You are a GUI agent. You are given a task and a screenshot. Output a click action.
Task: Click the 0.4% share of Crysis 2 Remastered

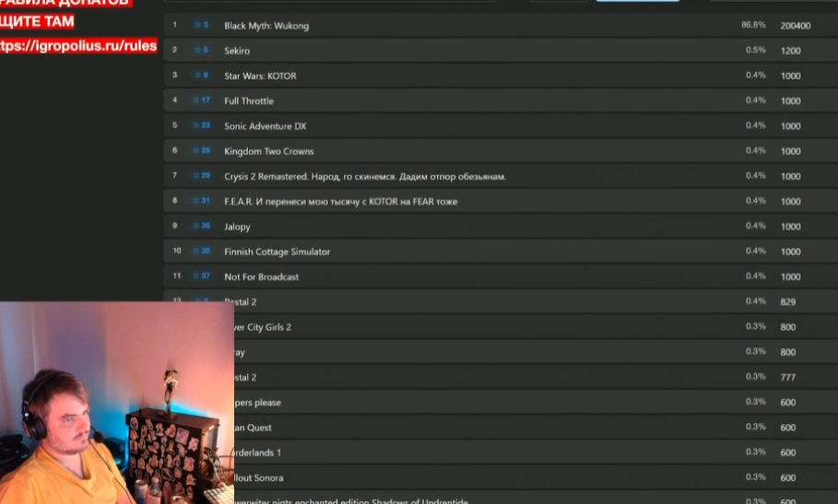pyautogui.click(x=756, y=175)
